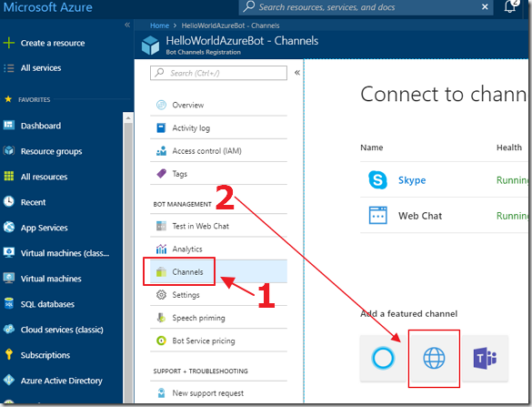Click the SQL databases icon
Viewport: 532px width, 407px height.
(x=9, y=304)
